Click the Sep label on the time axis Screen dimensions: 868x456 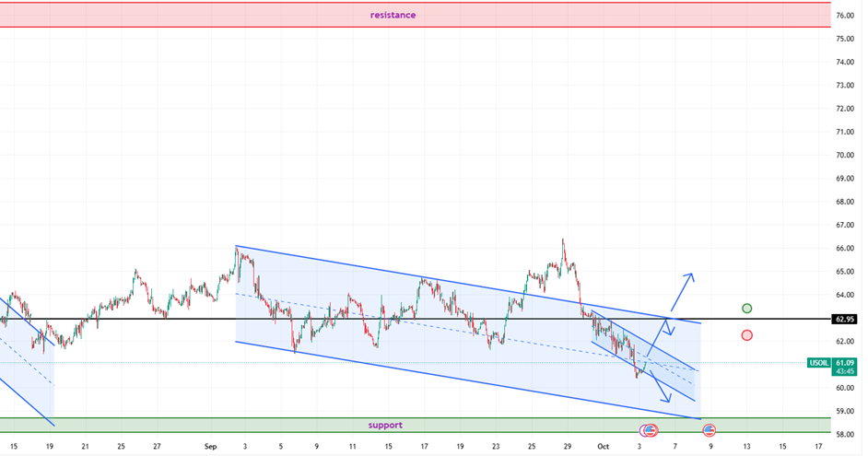point(209,446)
